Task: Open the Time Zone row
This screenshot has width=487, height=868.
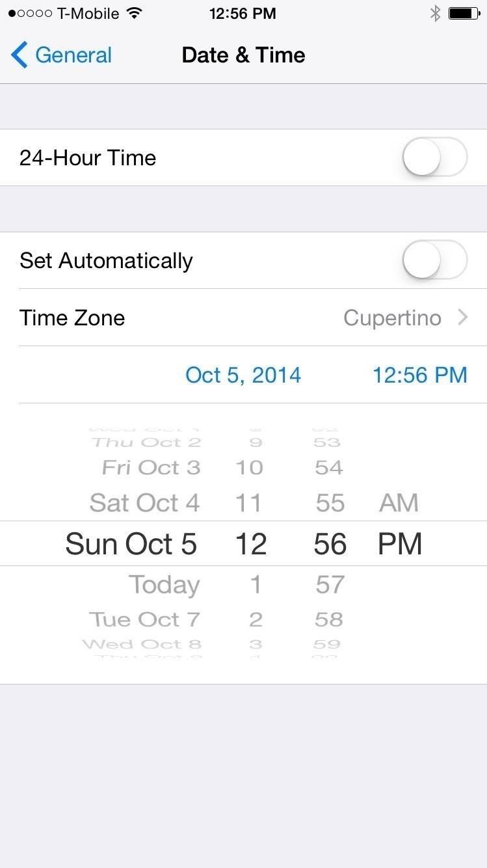Action: (x=243, y=318)
